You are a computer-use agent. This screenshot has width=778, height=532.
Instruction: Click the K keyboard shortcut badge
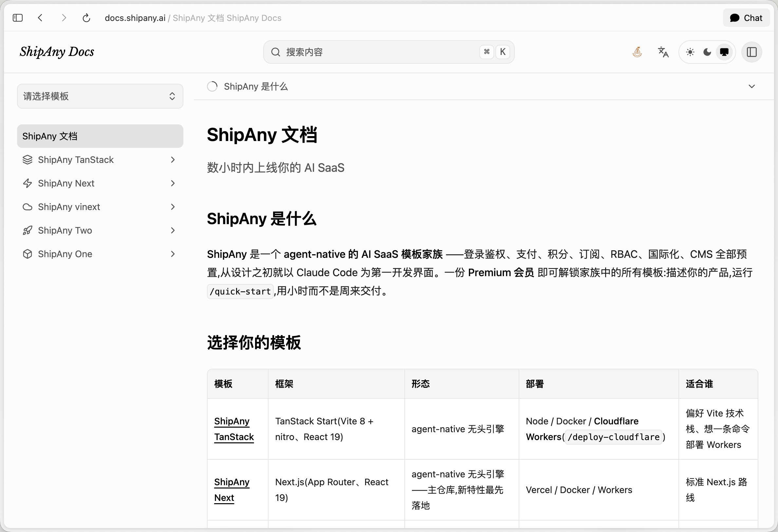503,52
